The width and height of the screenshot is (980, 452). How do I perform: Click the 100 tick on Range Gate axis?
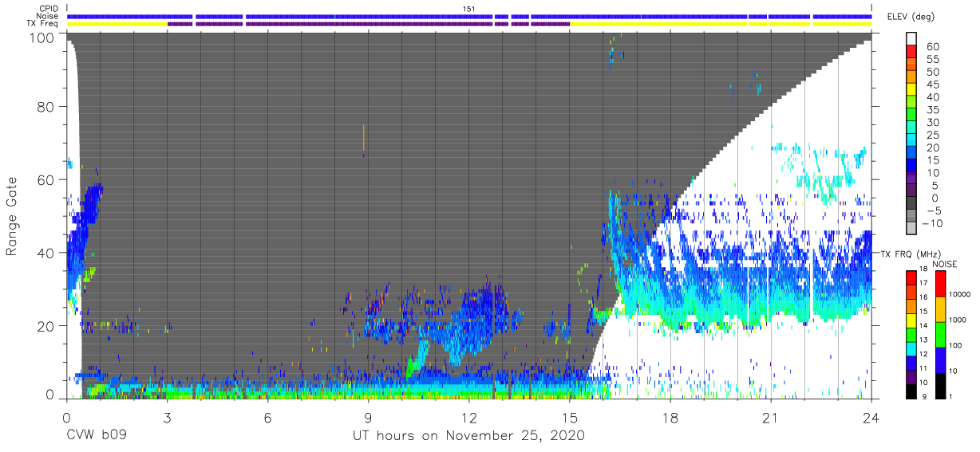[44, 37]
